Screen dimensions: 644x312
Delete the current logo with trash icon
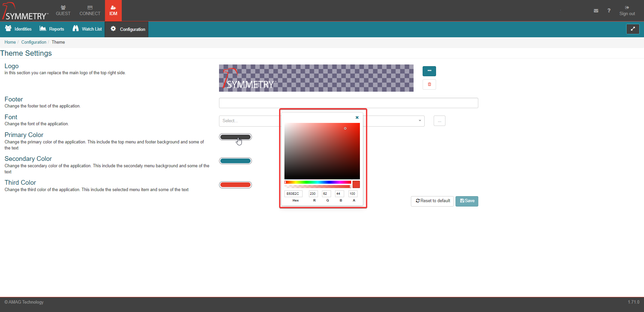click(429, 84)
